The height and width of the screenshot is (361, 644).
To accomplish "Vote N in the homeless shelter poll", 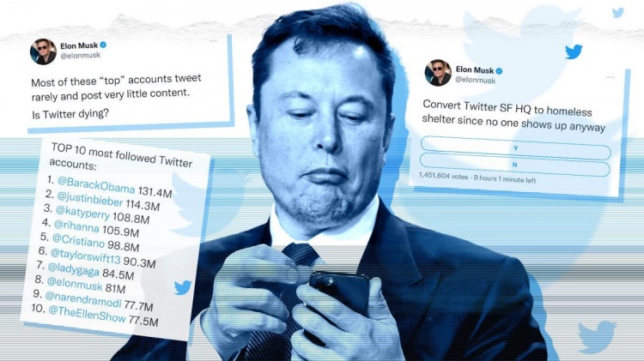I will point(514,165).
